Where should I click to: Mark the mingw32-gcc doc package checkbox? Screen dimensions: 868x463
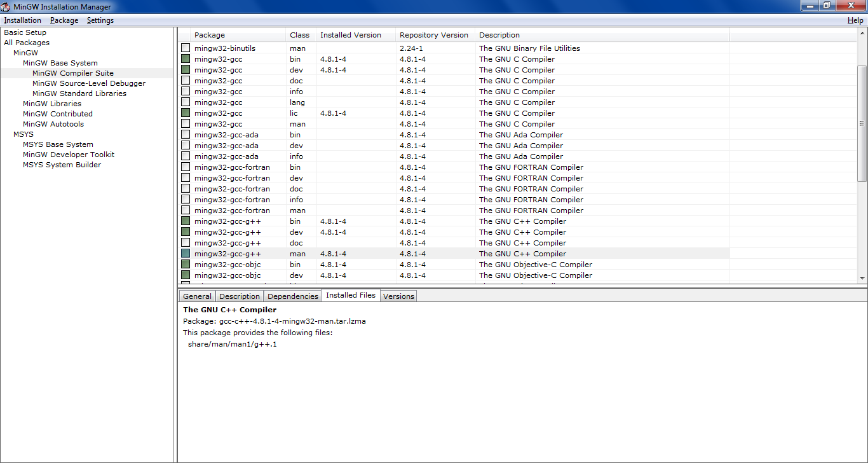(x=186, y=81)
